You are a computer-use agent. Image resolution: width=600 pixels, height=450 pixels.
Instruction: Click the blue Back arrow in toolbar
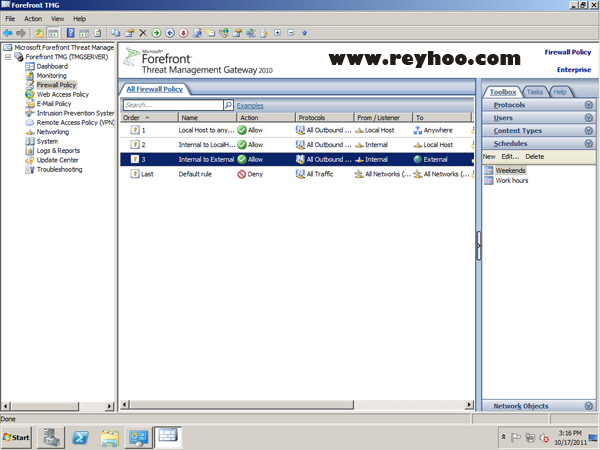point(8,33)
